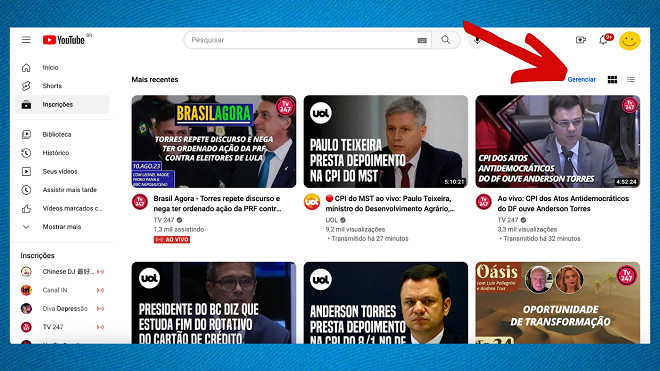Open Início from the sidebar

coord(62,67)
